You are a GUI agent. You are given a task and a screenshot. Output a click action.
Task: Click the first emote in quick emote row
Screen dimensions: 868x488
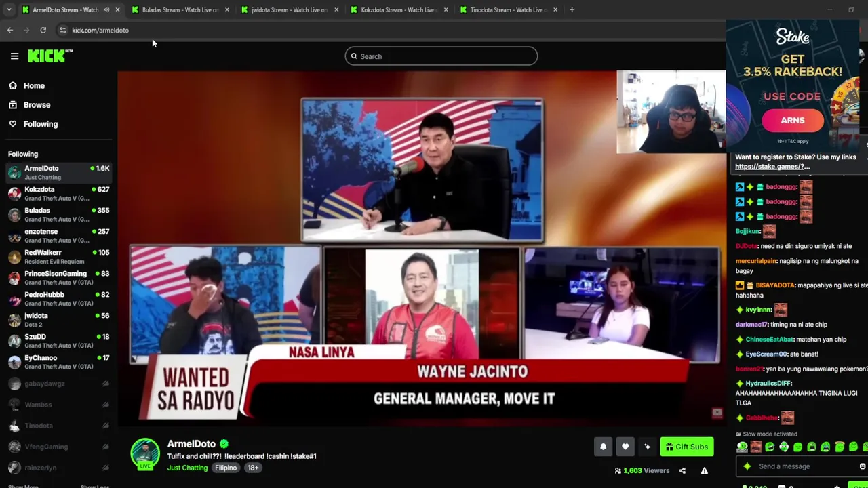click(x=743, y=447)
